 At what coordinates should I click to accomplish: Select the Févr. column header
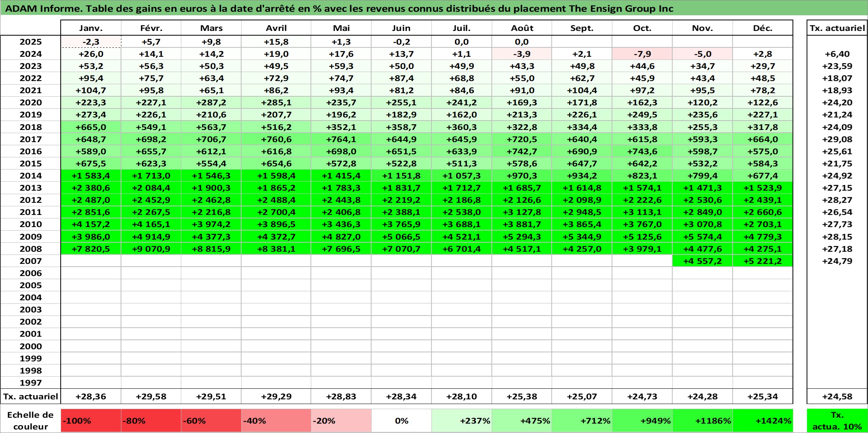(x=151, y=28)
